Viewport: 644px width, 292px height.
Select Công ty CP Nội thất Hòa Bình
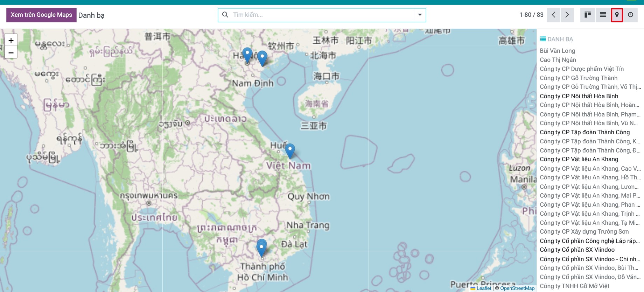coord(579,96)
